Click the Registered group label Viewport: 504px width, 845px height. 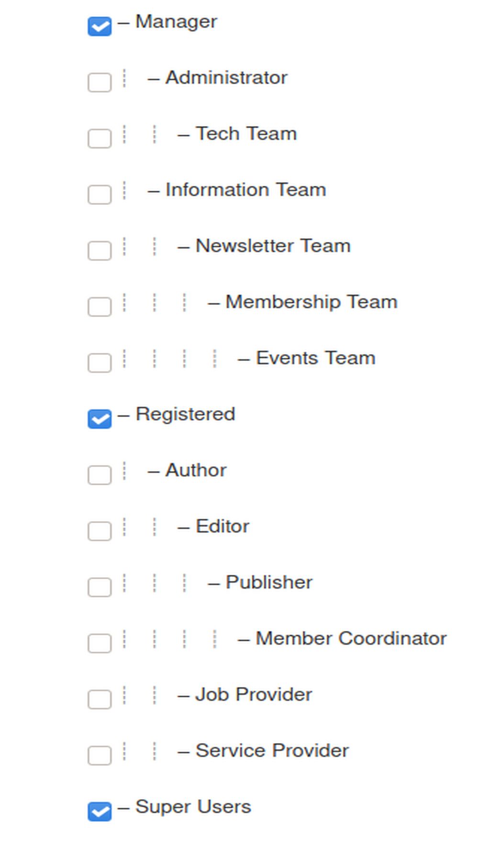pyautogui.click(x=185, y=414)
